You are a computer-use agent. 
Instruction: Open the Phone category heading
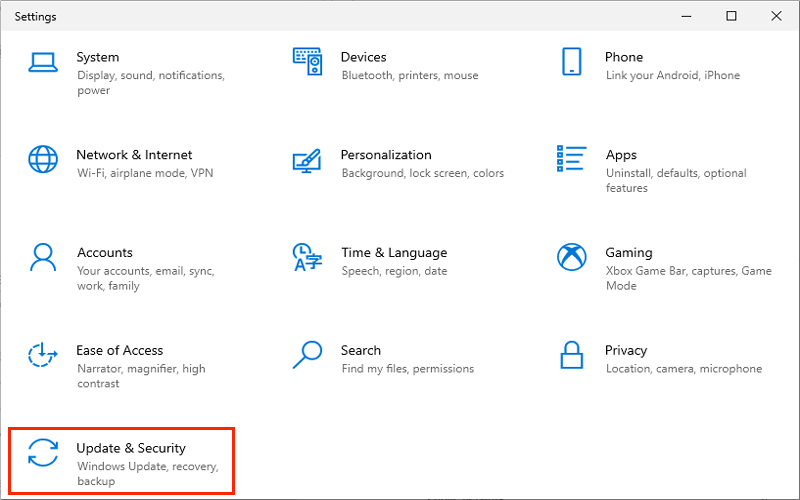click(x=624, y=57)
